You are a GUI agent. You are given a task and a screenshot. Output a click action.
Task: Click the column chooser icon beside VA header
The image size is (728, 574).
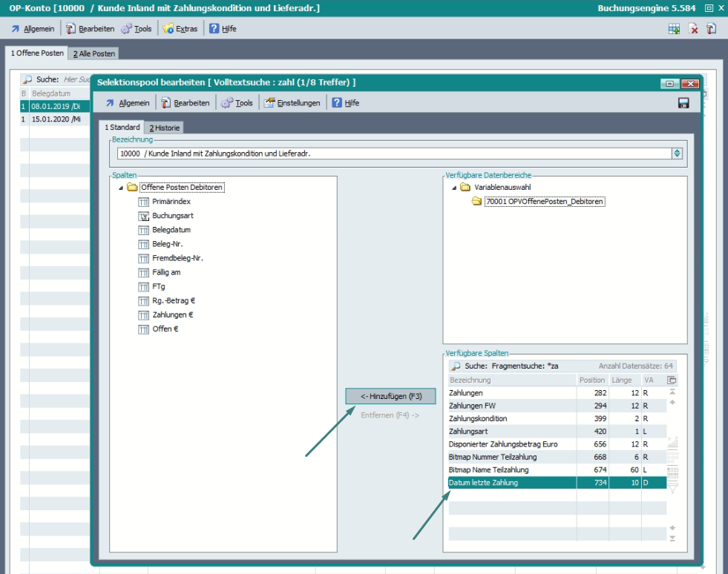tap(672, 380)
